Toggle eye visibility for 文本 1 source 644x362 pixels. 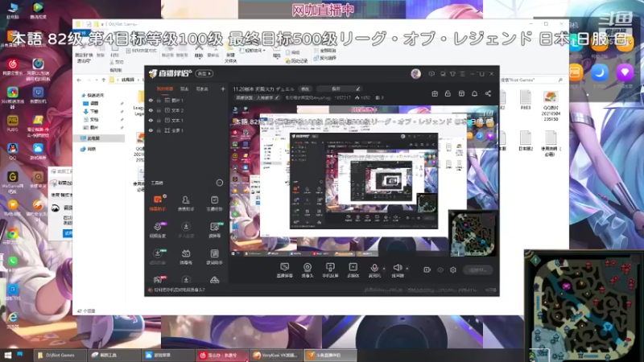tap(151, 120)
